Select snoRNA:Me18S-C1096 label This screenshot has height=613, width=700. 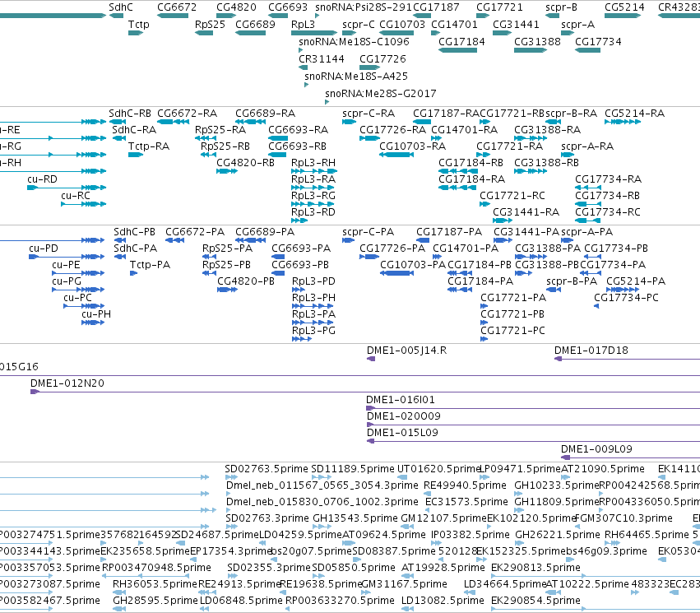click(354, 42)
